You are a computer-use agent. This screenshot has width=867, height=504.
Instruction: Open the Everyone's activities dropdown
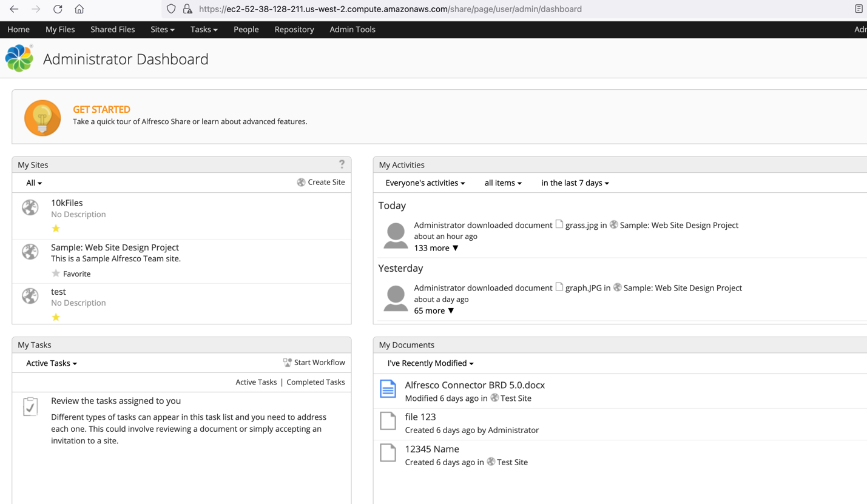(x=425, y=183)
